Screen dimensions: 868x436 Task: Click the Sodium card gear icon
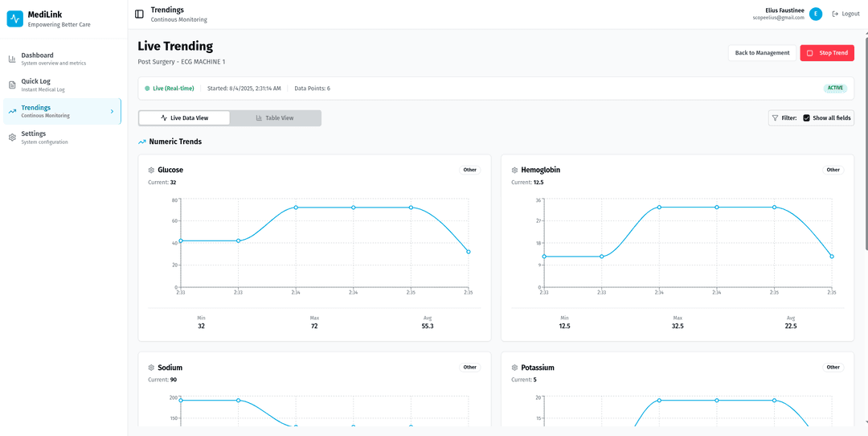tap(151, 368)
